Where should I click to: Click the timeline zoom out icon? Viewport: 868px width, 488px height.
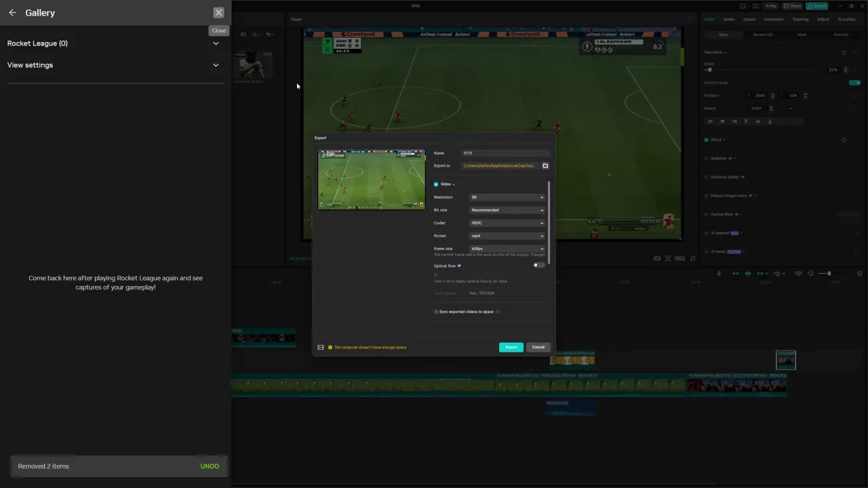pyautogui.click(x=810, y=273)
